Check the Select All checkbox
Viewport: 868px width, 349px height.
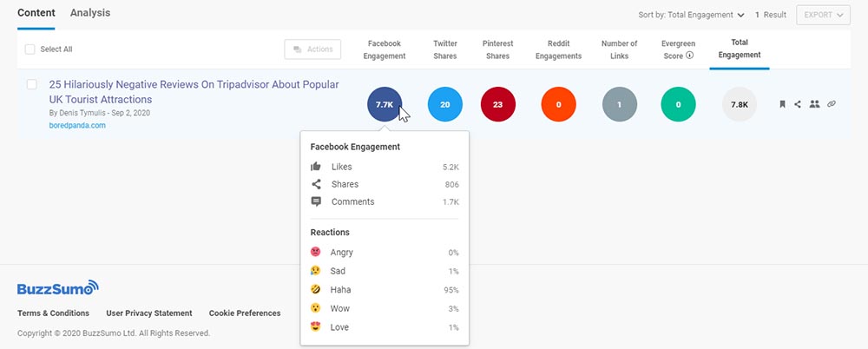point(30,49)
